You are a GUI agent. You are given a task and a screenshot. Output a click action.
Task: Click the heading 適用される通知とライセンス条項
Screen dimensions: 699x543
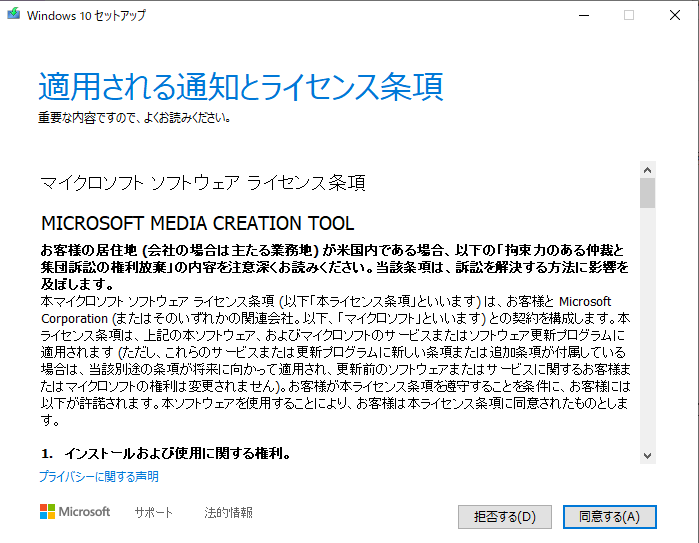(x=241, y=86)
